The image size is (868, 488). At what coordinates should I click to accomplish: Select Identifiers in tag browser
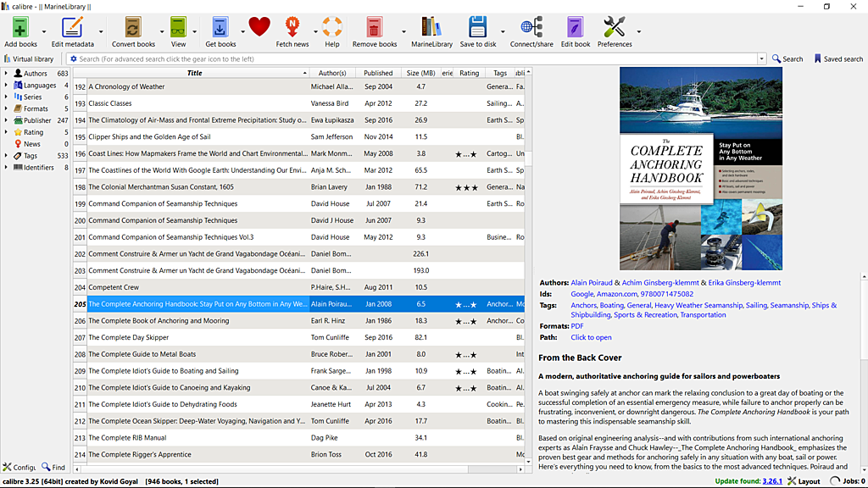[39, 167]
